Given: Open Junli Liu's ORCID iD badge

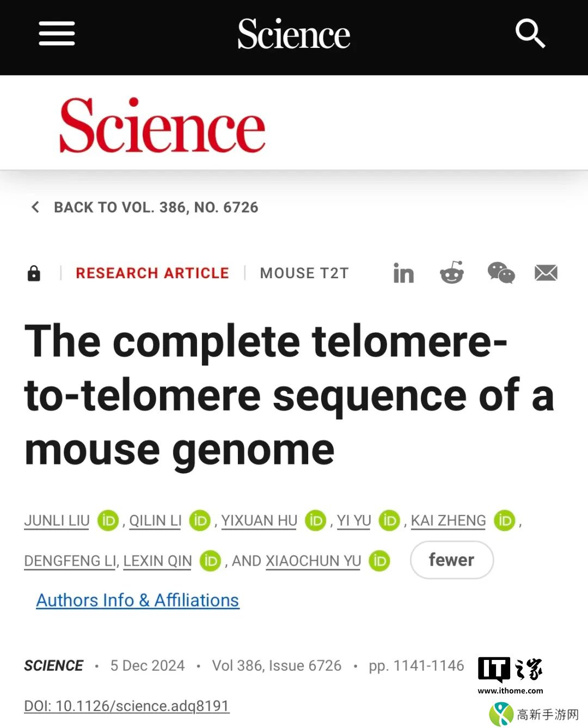Looking at the screenshot, I should pos(108,521).
